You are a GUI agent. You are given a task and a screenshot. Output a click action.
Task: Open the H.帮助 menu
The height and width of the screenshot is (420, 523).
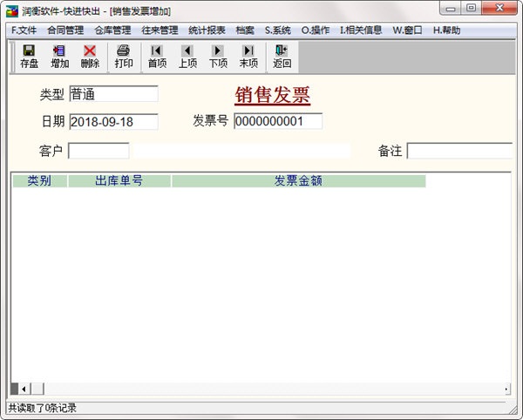coord(446,30)
